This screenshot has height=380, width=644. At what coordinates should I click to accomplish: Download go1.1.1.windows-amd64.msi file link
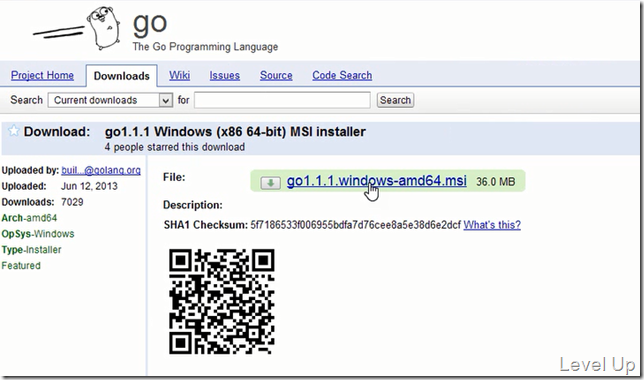pyautogui.click(x=377, y=181)
